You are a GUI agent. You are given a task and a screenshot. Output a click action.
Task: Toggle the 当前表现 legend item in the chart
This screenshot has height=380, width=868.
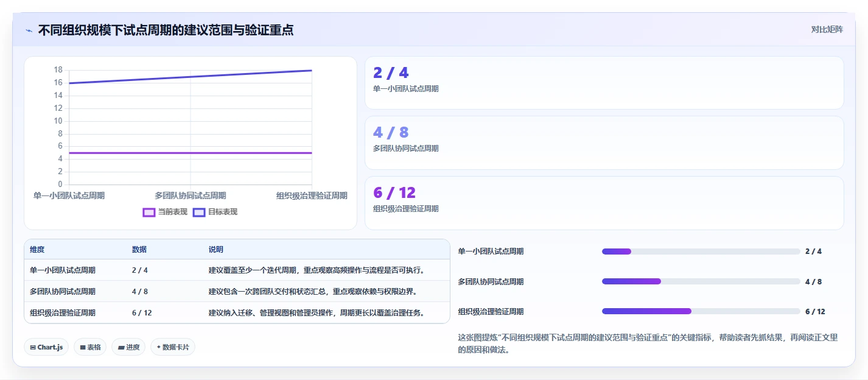pos(165,212)
